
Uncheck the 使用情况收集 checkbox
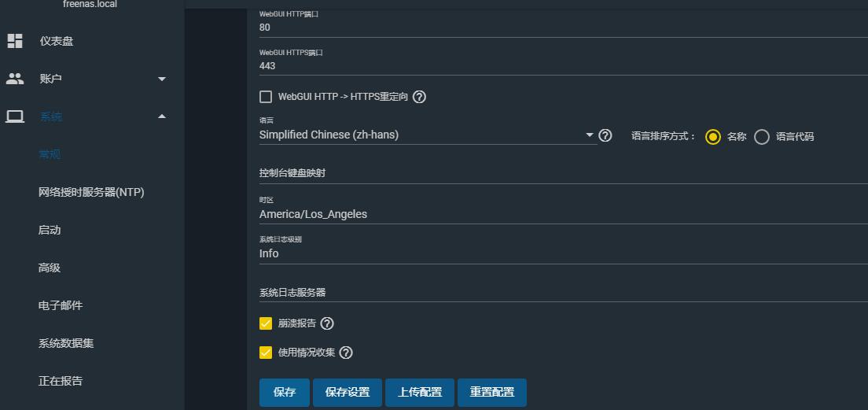266,353
